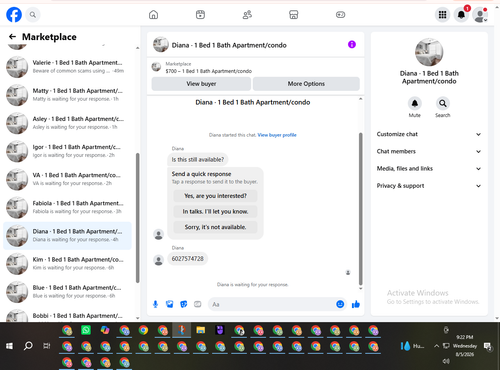This screenshot has width=500, height=370.
Task: Open the nine-dot menu grid icon
Action: [442, 15]
